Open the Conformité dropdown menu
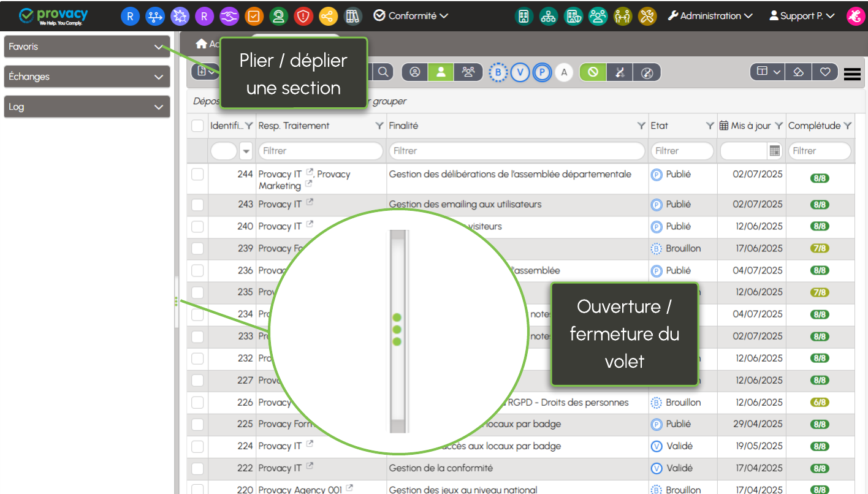The width and height of the screenshot is (868, 494). click(411, 16)
